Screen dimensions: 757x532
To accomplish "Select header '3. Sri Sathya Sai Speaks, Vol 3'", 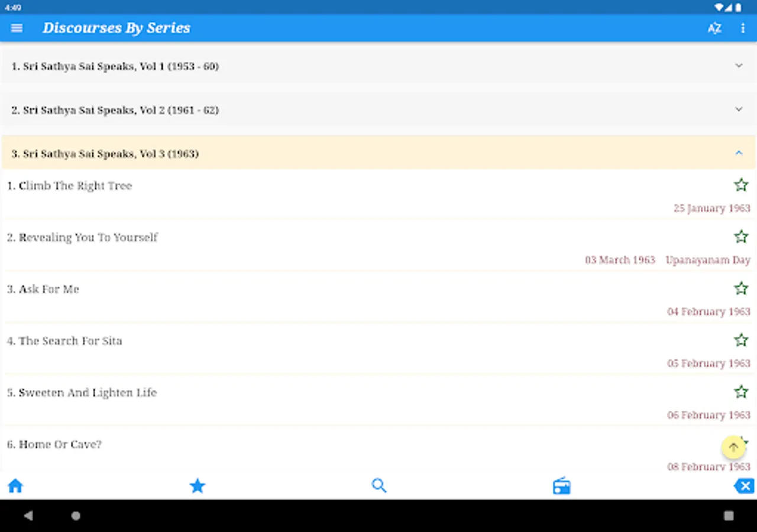I will 378,153.
